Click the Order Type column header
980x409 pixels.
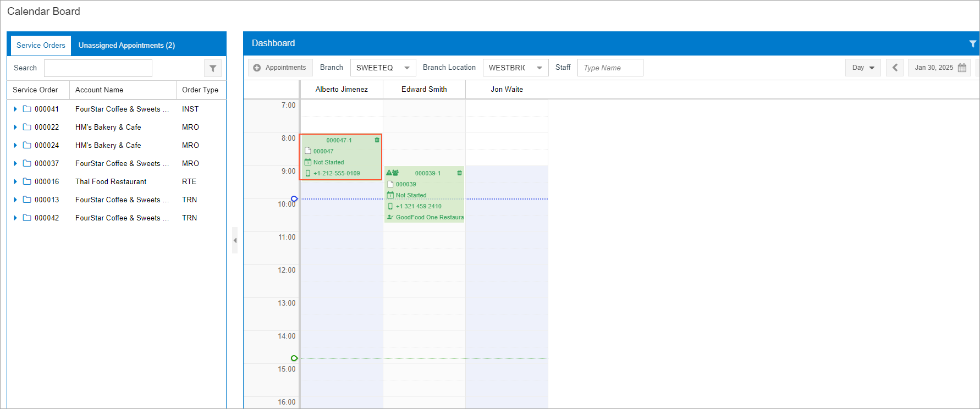[200, 90]
